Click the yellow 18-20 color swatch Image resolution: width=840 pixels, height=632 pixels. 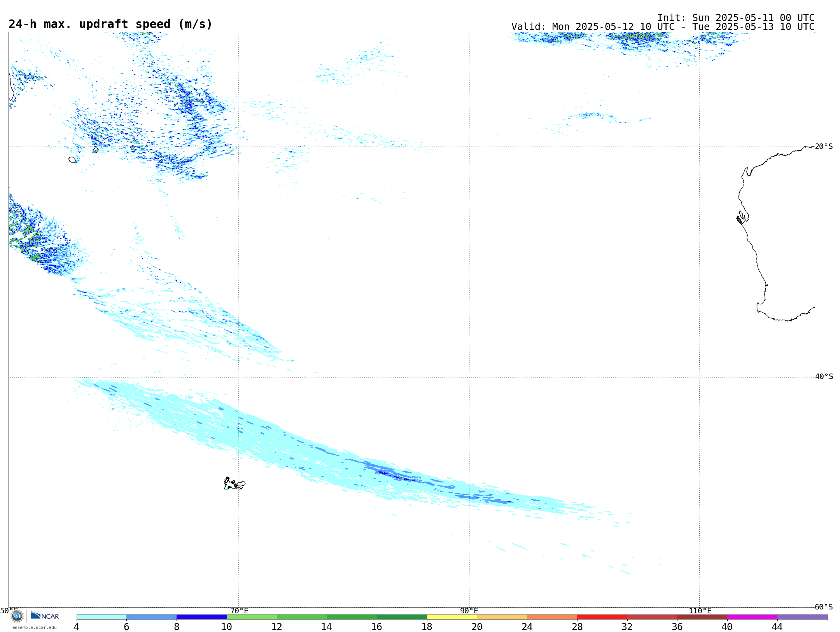452,617
